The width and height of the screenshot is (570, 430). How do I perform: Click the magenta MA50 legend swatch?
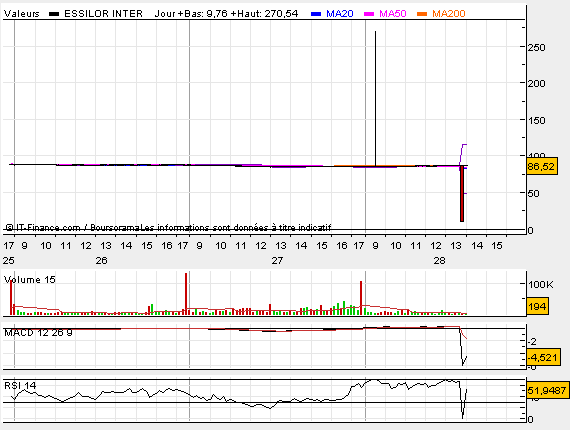pos(369,14)
